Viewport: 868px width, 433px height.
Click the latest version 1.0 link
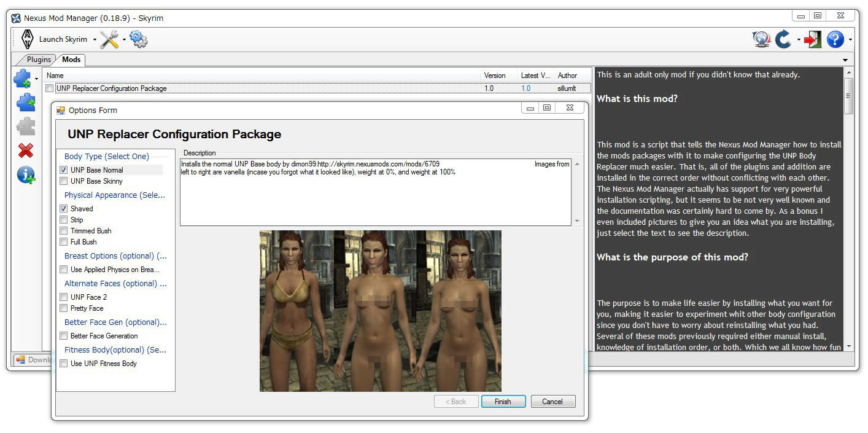tap(525, 88)
